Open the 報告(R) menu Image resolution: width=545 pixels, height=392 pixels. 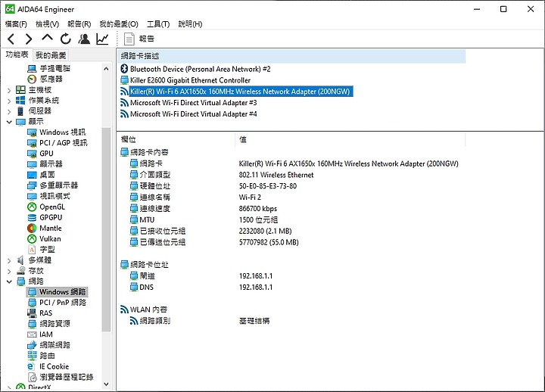79,24
